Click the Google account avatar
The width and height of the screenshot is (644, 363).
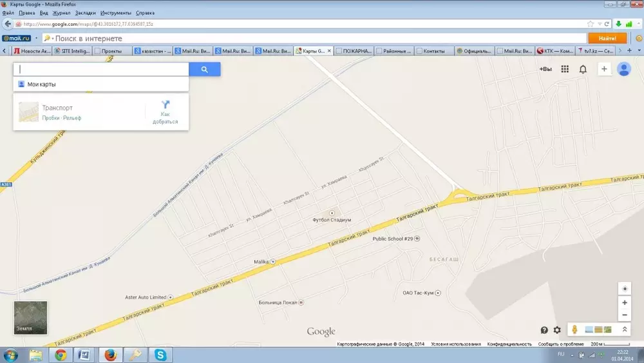(623, 70)
